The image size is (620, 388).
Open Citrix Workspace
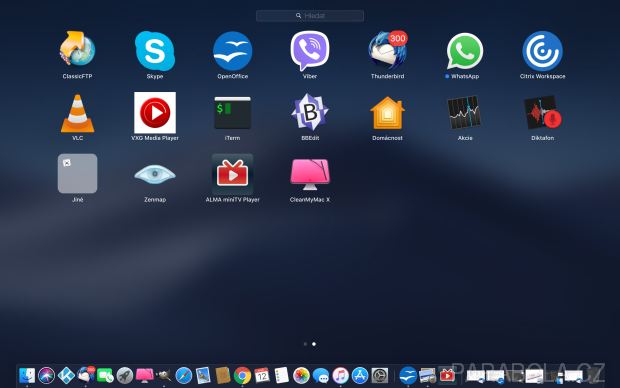(542, 51)
